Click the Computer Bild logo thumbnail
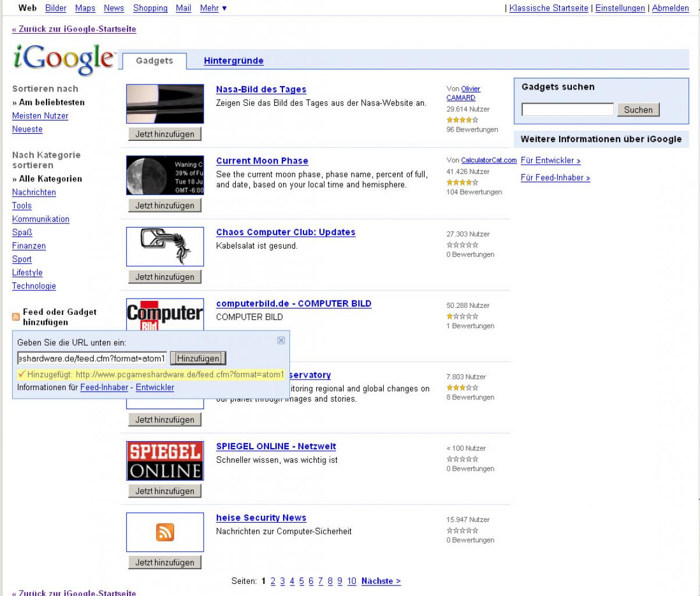The image size is (700, 596). pos(165,314)
